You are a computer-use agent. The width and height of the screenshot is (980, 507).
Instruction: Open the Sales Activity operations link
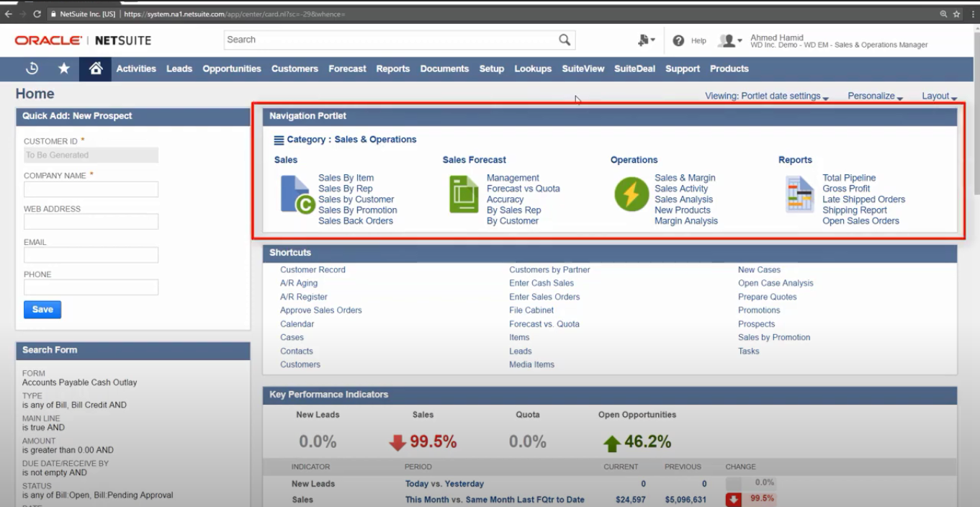point(681,189)
